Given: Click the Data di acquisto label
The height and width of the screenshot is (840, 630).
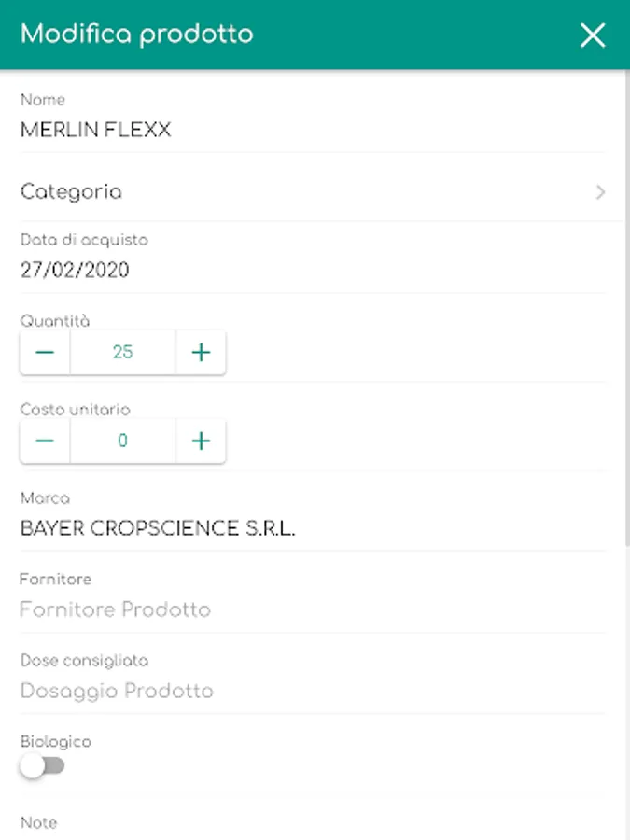Looking at the screenshot, I should coord(84,240).
